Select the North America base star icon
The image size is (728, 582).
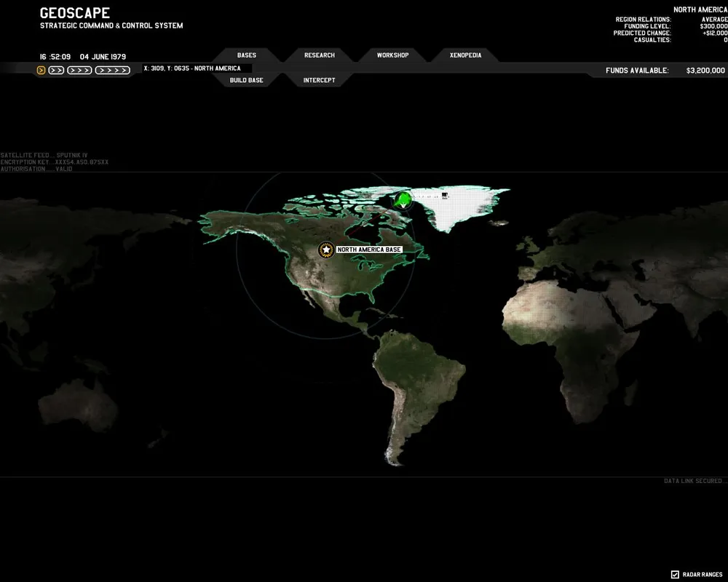pos(326,250)
